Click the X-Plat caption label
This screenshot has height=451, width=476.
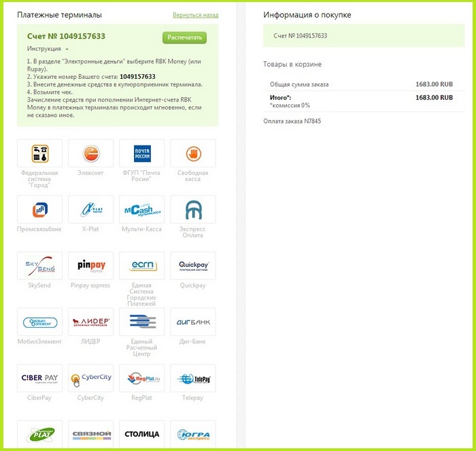[90, 229]
